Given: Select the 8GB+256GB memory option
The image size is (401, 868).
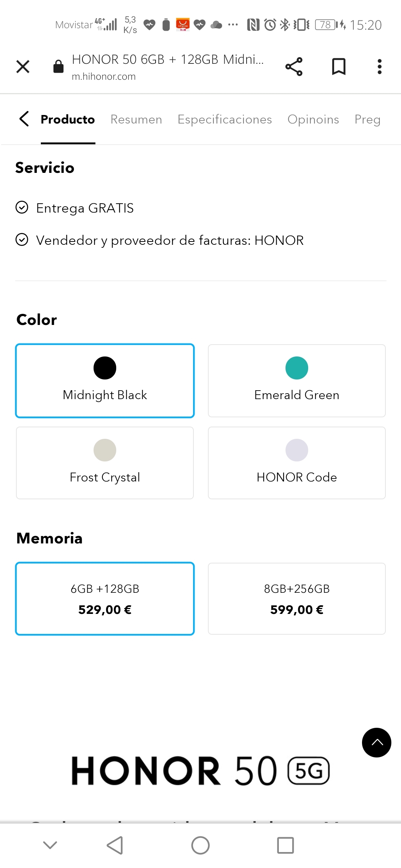Looking at the screenshot, I should pyautogui.click(x=296, y=599).
